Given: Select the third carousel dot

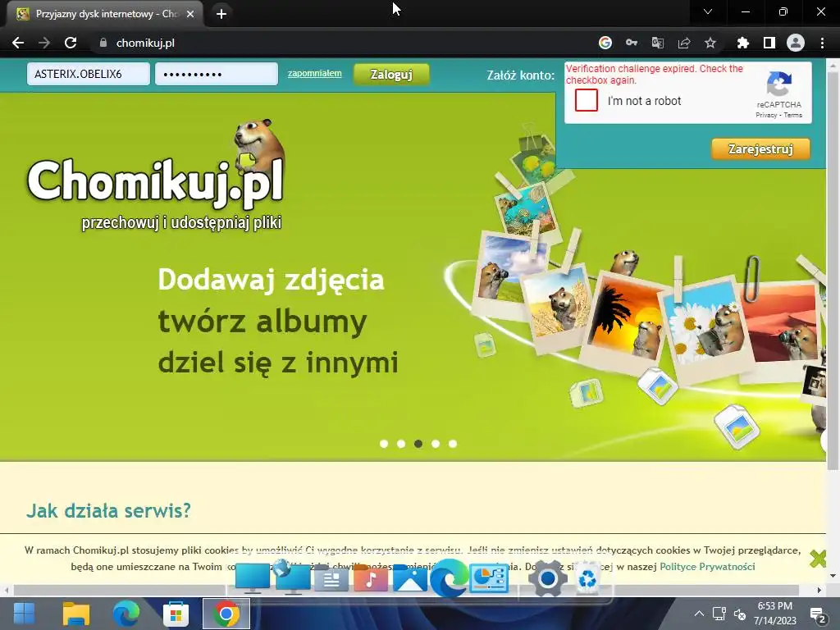Looking at the screenshot, I should coord(418,444).
